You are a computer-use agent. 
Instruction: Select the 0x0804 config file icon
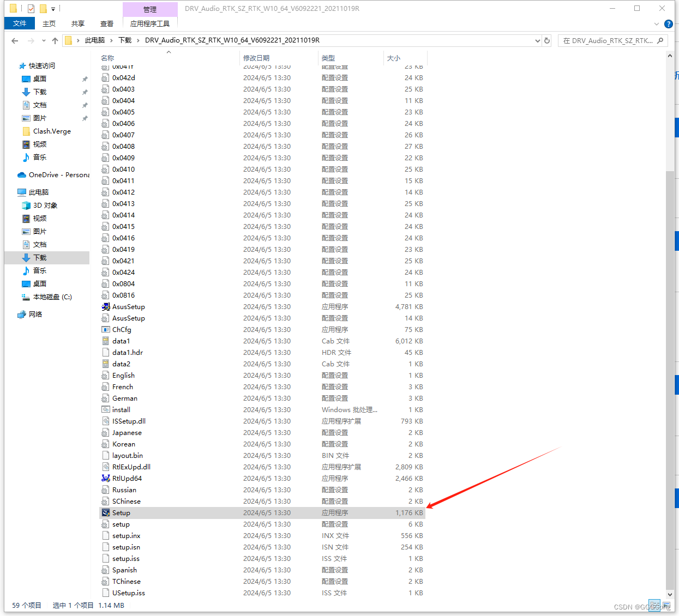click(x=106, y=284)
